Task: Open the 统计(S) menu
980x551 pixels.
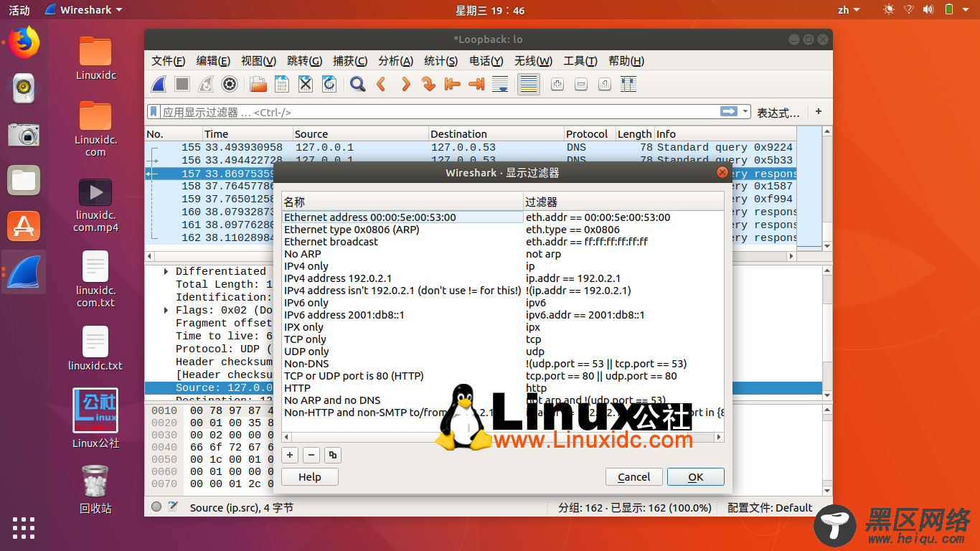Action: point(440,61)
